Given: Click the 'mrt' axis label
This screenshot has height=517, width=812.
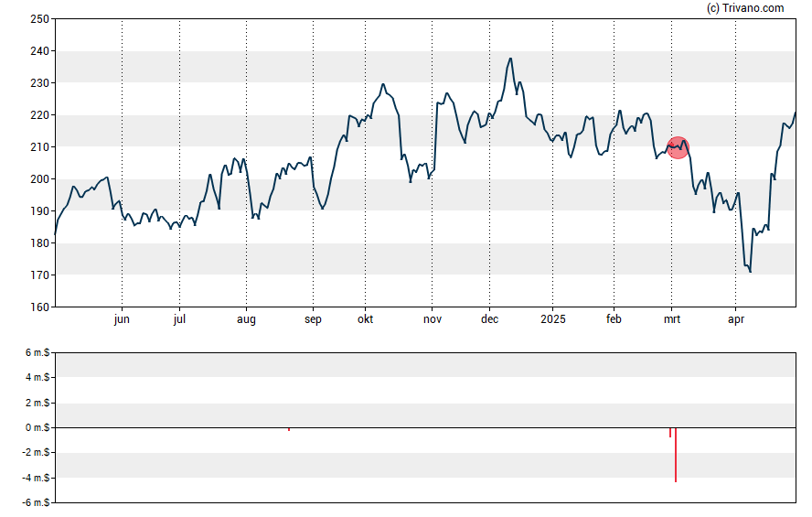Looking at the screenshot, I should [672, 319].
